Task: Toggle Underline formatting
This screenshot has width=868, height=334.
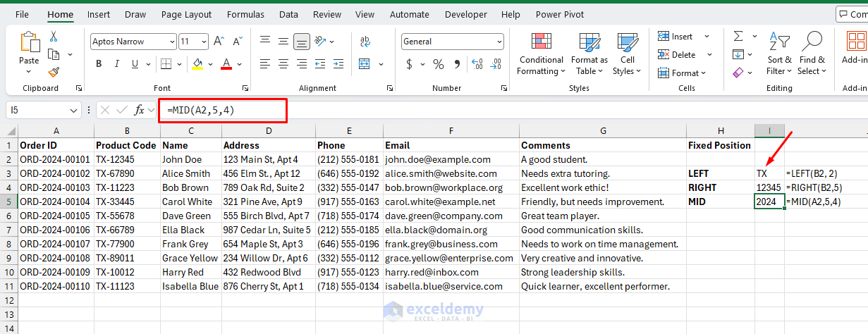Action: click(x=135, y=64)
